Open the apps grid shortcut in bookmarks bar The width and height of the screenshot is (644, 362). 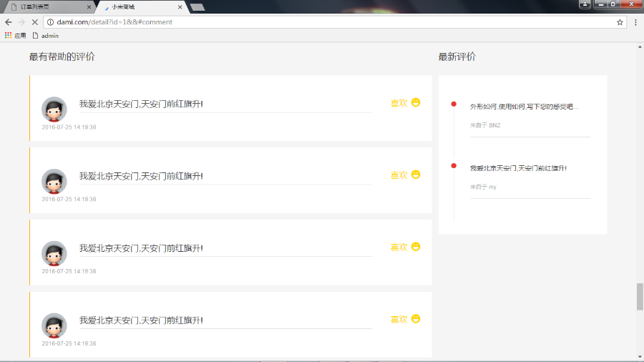[15, 36]
